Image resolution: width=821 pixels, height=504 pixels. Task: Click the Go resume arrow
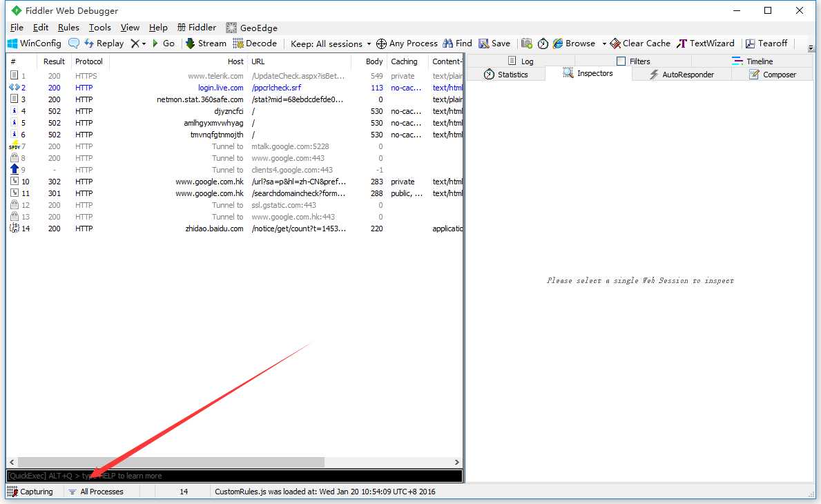[x=163, y=43]
